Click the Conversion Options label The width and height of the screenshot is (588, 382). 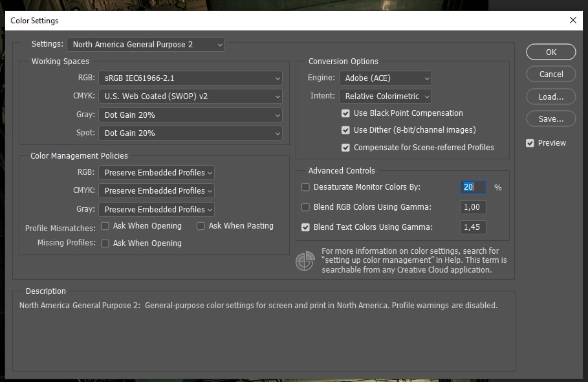[x=343, y=61]
